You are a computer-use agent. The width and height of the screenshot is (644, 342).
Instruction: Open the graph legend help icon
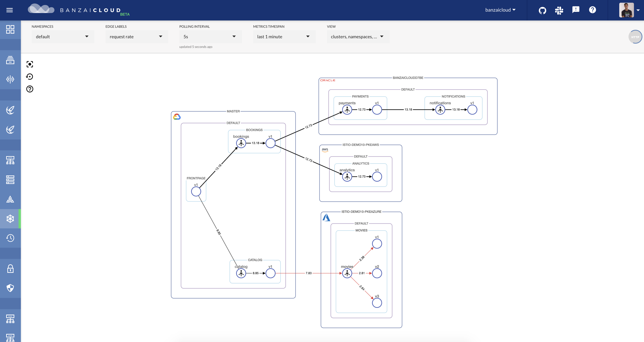tap(30, 89)
